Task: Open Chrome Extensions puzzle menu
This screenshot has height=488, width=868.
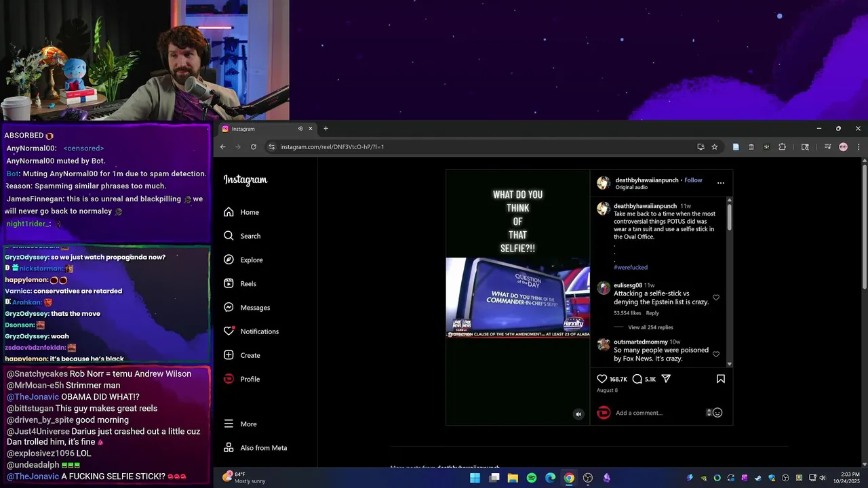Action: click(782, 146)
